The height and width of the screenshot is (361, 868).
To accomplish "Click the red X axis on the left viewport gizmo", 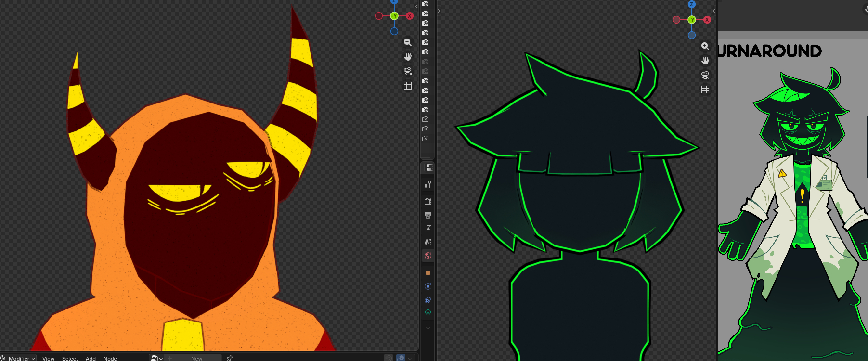I will tap(410, 16).
